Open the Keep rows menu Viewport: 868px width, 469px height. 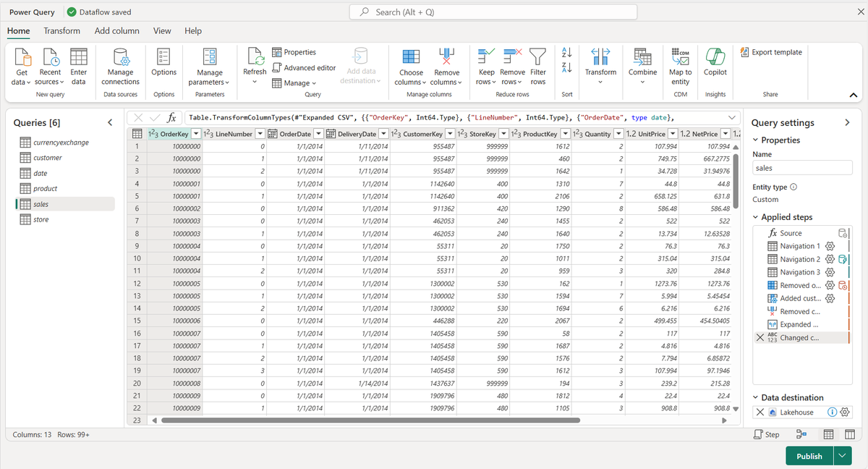coord(487,67)
